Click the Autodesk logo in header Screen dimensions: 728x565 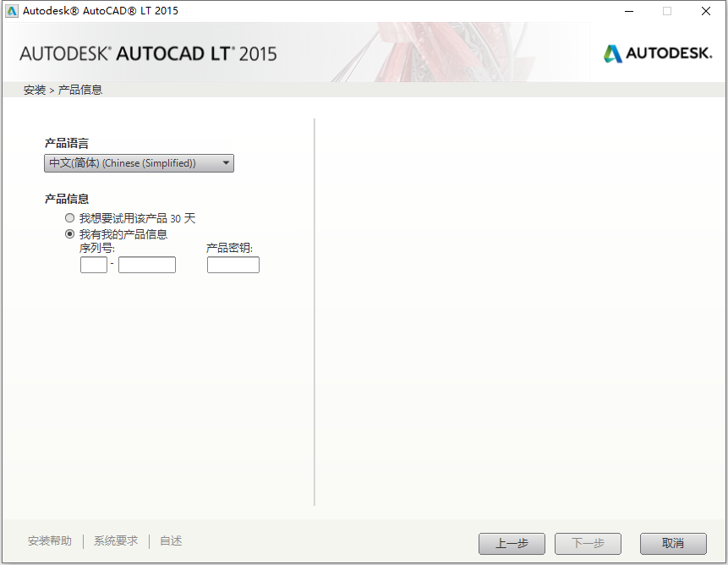(x=658, y=53)
